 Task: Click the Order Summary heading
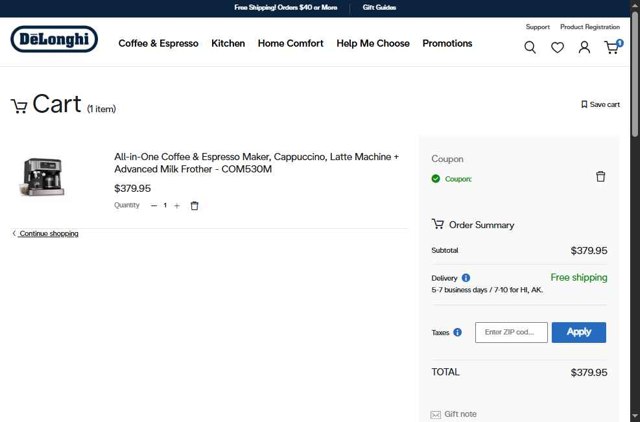pyautogui.click(x=481, y=225)
